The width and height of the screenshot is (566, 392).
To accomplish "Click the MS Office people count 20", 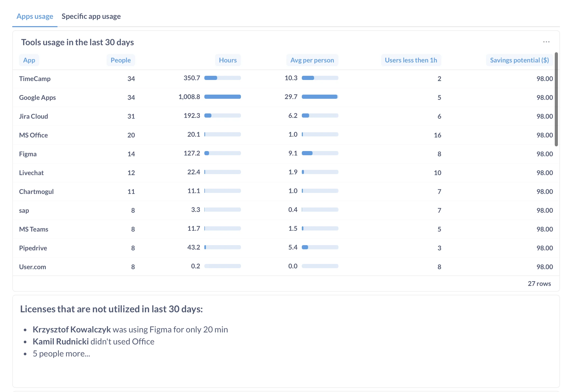I will tap(131, 135).
